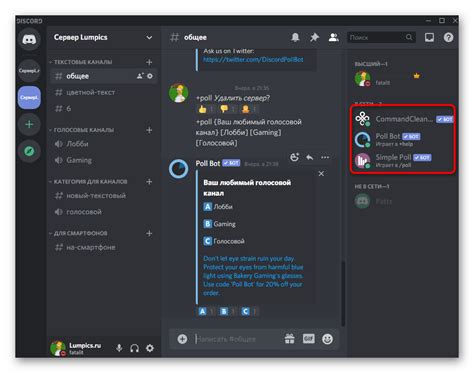Open edit channel gear on общее
This screenshot has width=474, height=373.
150,76
